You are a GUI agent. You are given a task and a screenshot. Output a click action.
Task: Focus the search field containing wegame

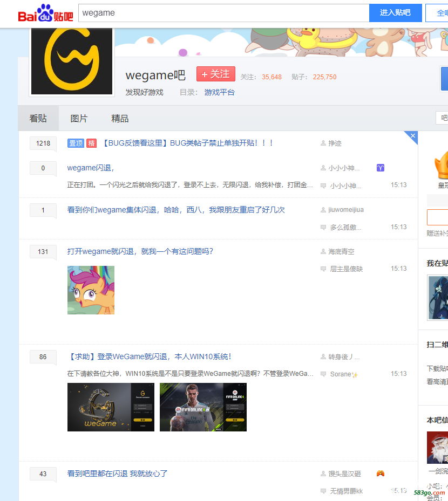224,13
